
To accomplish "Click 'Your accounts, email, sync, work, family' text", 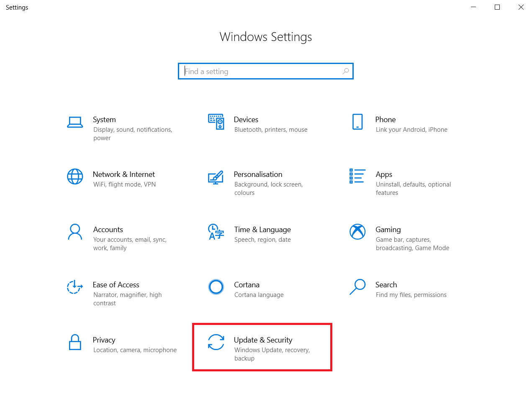I will (130, 244).
